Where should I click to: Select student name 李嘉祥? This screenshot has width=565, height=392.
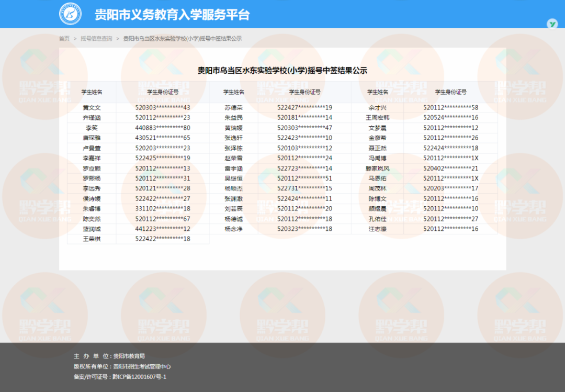(92, 158)
